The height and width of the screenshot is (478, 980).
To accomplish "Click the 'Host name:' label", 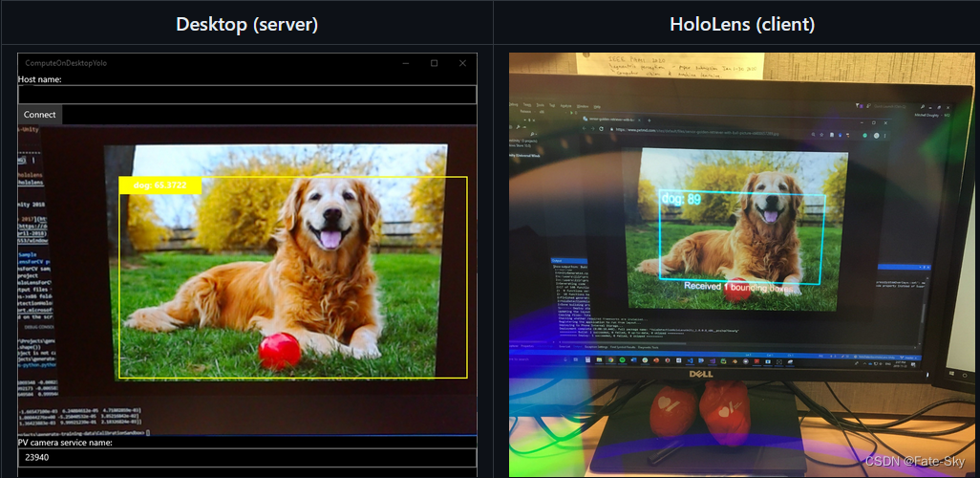I will [x=40, y=79].
